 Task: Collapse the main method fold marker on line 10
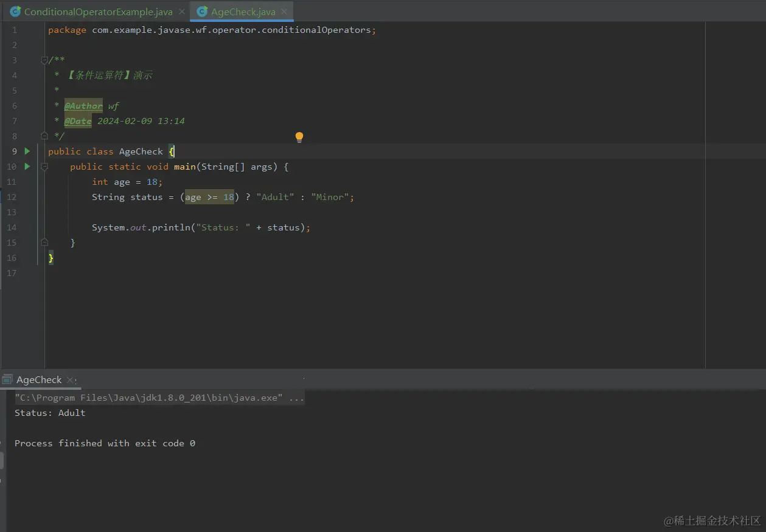coord(44,166)
